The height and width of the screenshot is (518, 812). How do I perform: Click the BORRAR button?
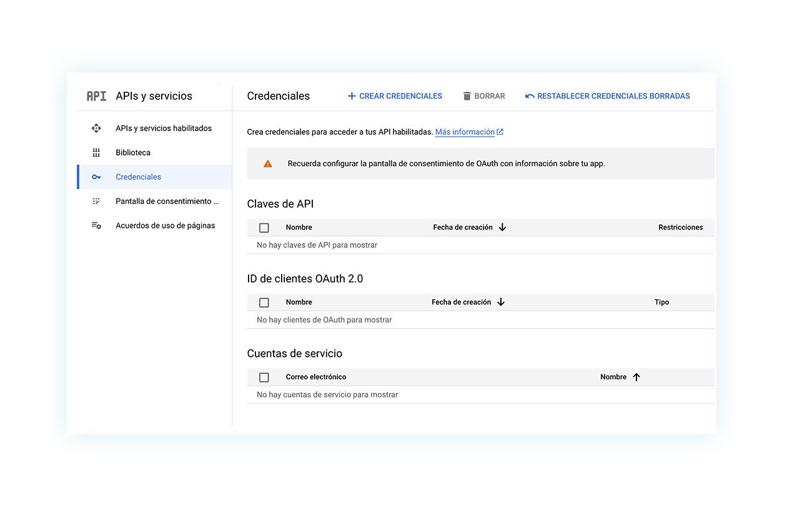tap(484, 96)
